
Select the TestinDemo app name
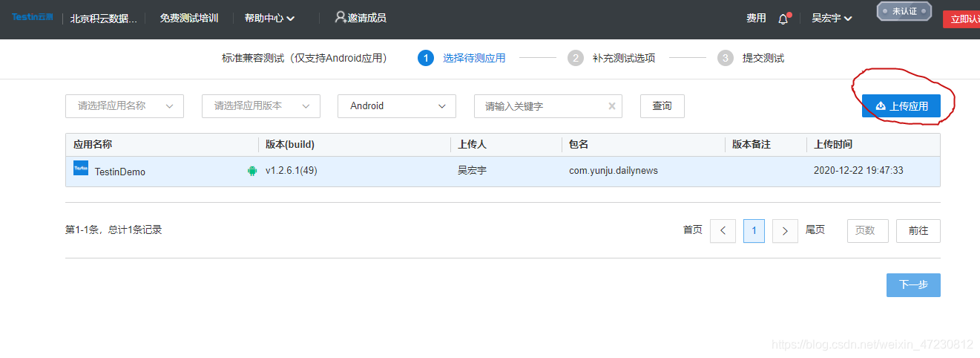point(120,172)
